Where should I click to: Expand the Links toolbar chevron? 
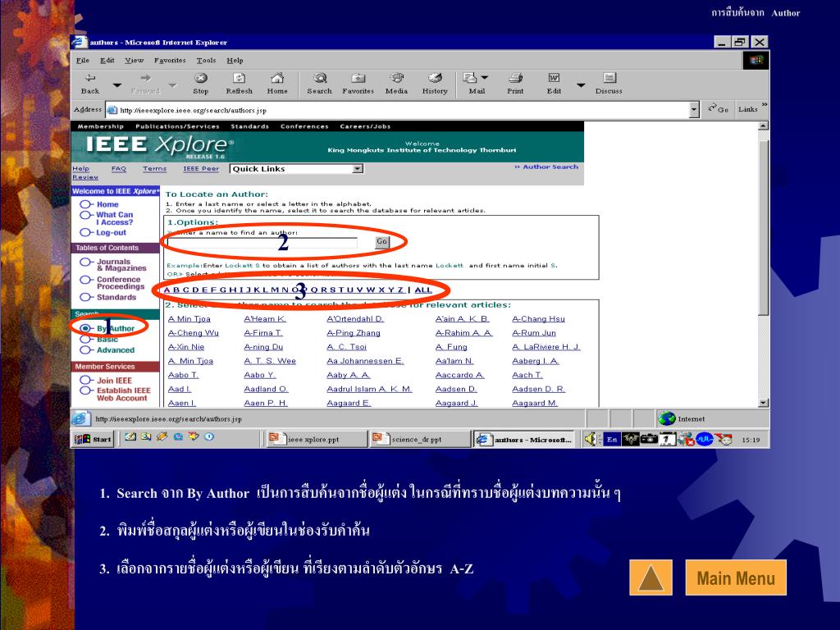point(765,104)
